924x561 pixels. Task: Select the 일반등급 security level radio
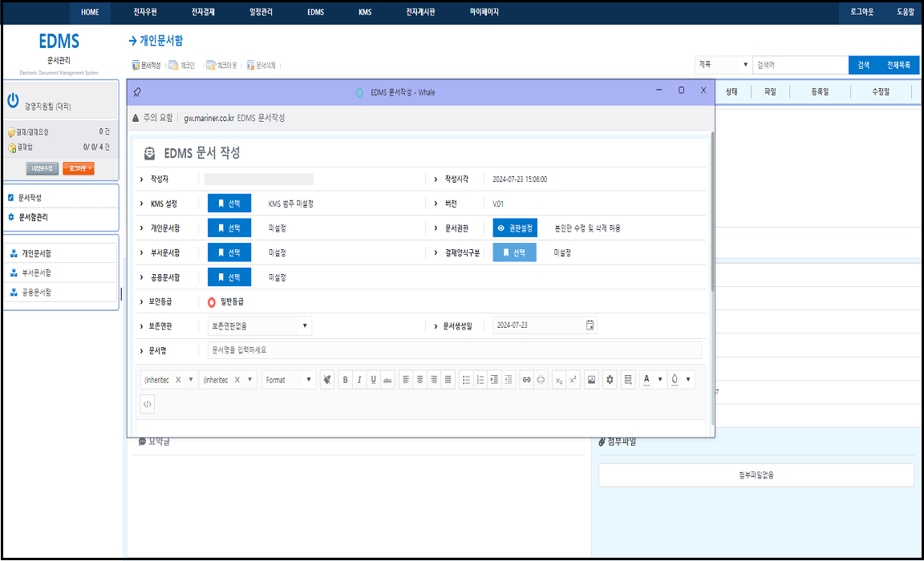pyautogui.click(x=212, y=302)
